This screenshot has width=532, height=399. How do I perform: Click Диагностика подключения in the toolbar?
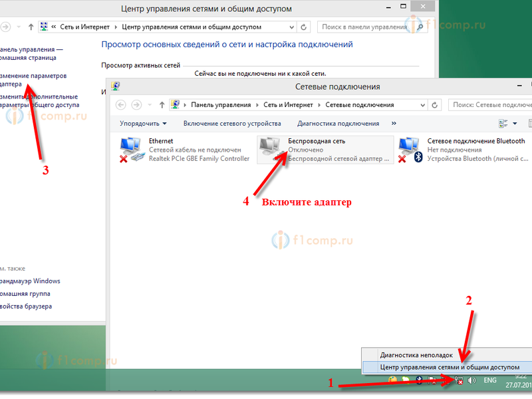[338, 124]
